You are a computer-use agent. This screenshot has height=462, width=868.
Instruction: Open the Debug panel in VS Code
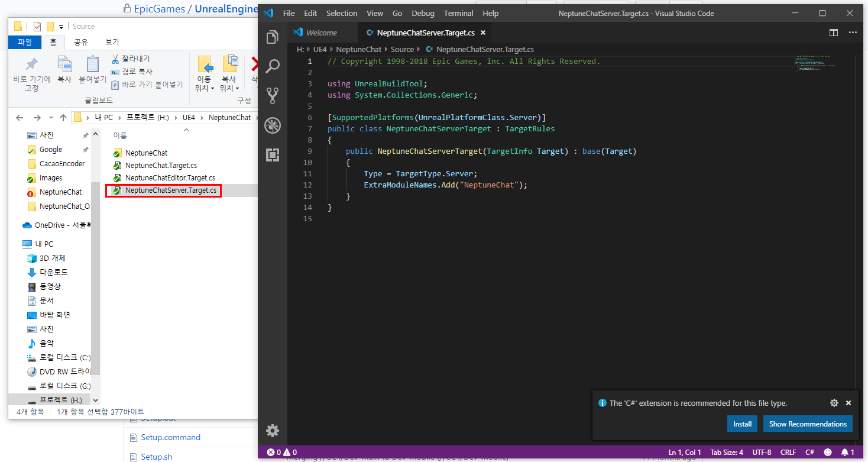tap(272, 125)
